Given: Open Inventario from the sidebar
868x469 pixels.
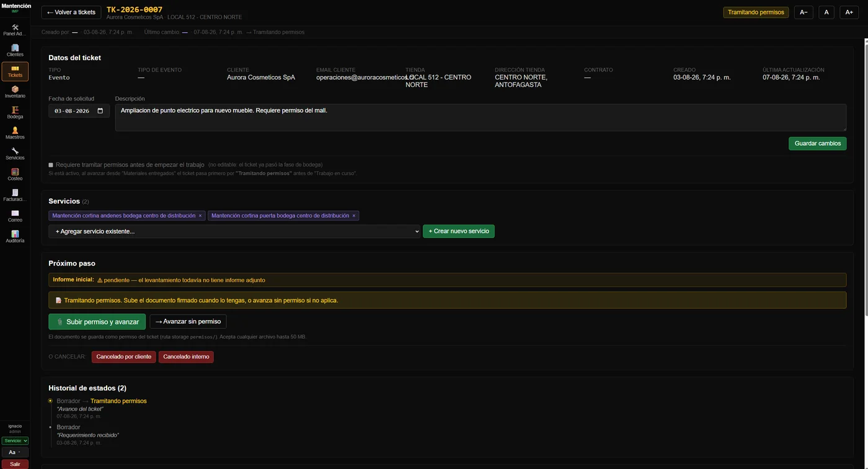Looking at the screenshot, I should (x=15, y=92).
